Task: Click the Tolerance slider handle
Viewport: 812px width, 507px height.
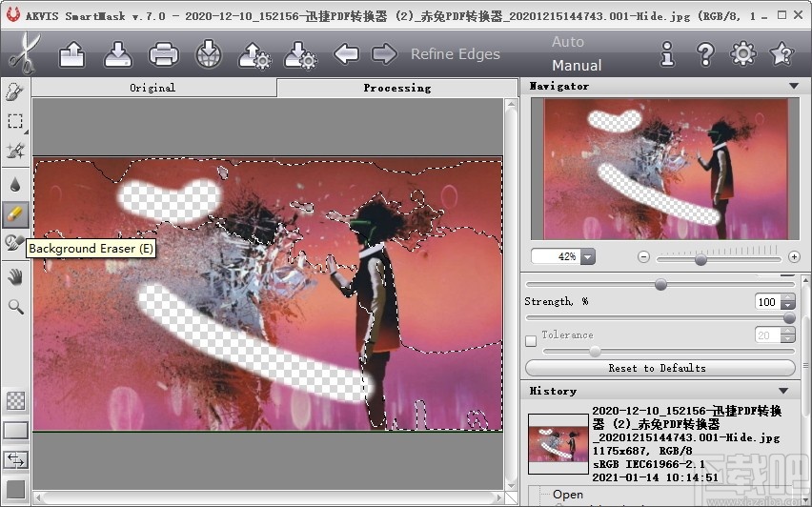Action: [595, 351]
